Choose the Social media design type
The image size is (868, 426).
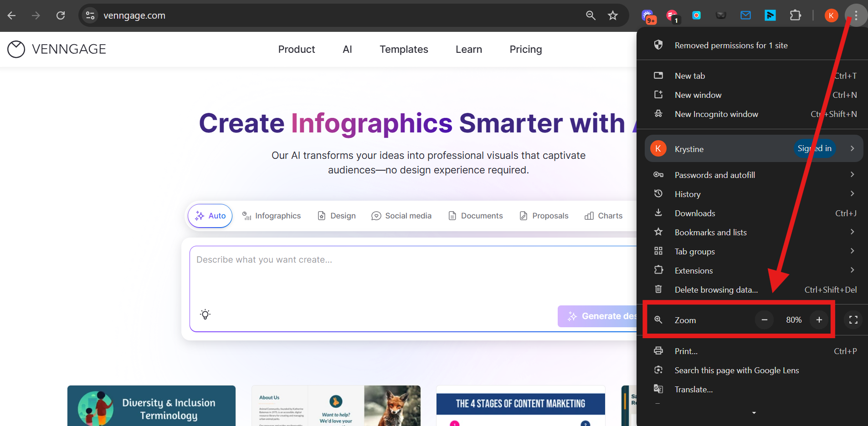click(x=401, y=216)
